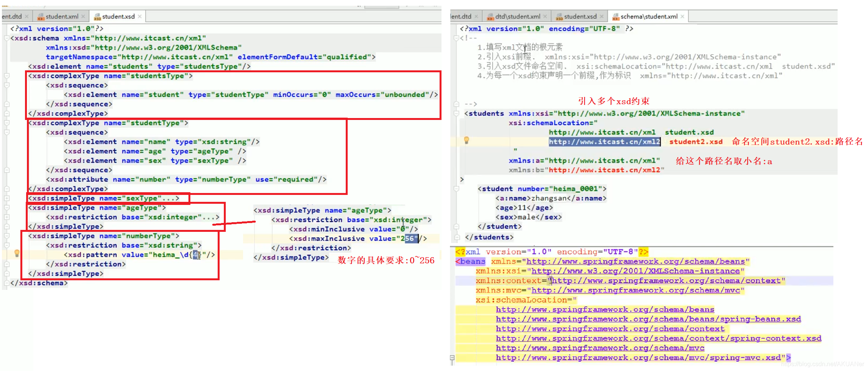
Task: Click the highlighted http://www.itcast.cn/xml2 selection
Action: click(x=605, y=142)
